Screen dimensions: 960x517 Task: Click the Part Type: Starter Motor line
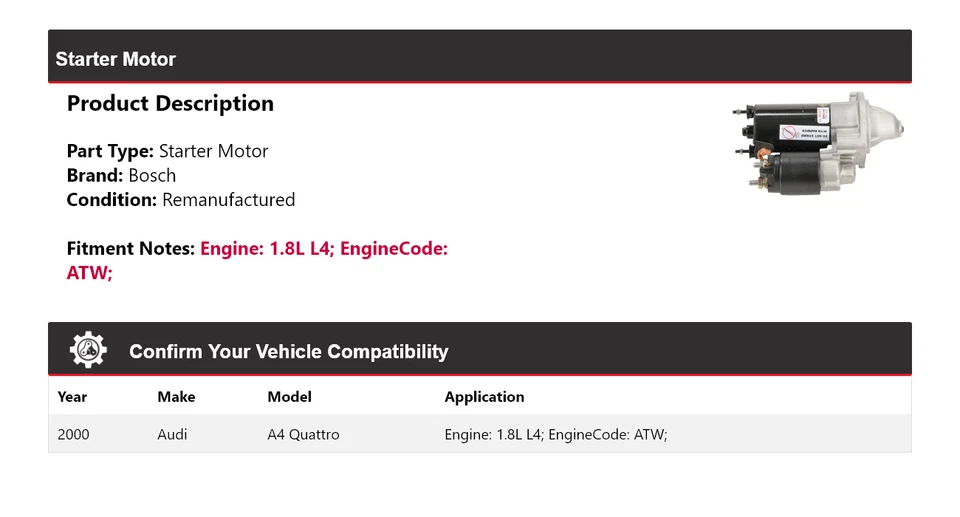pos(167,152)
